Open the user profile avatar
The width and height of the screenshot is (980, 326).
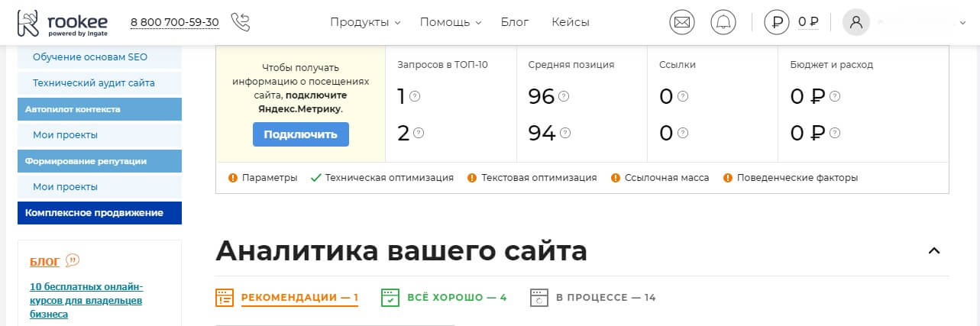855,22
